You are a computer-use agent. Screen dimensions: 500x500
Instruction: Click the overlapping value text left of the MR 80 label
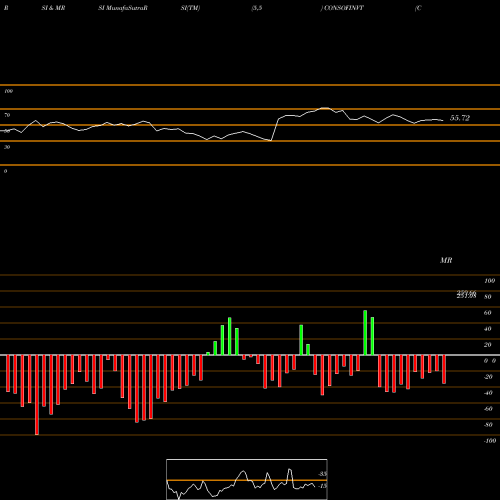pyautogui.click(x=466, y=294)
